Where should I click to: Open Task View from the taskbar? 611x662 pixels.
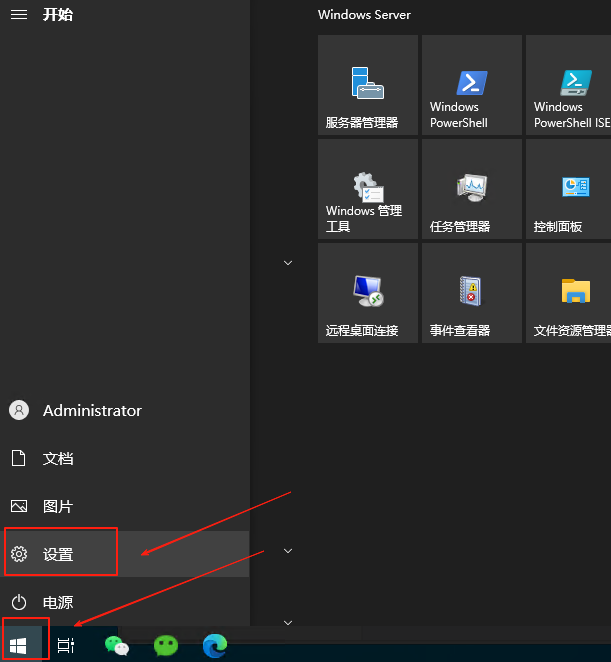coord(65,645)
